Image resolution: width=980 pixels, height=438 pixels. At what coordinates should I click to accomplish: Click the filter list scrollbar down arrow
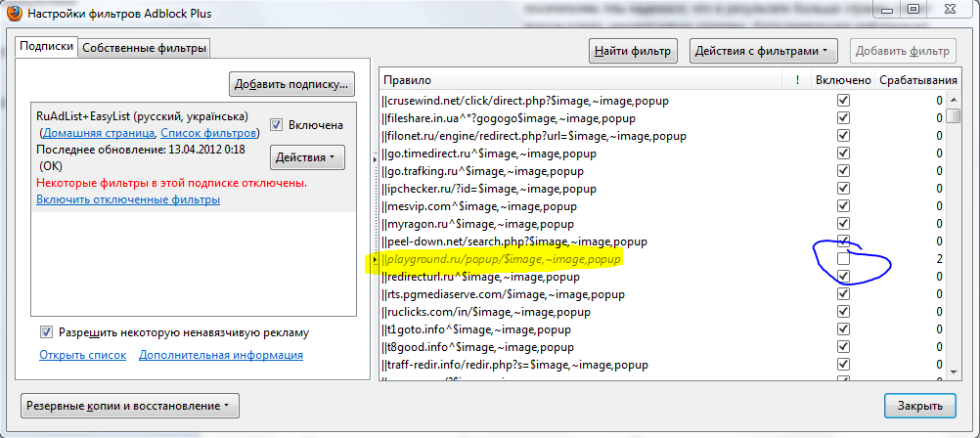tap(954, 371)
